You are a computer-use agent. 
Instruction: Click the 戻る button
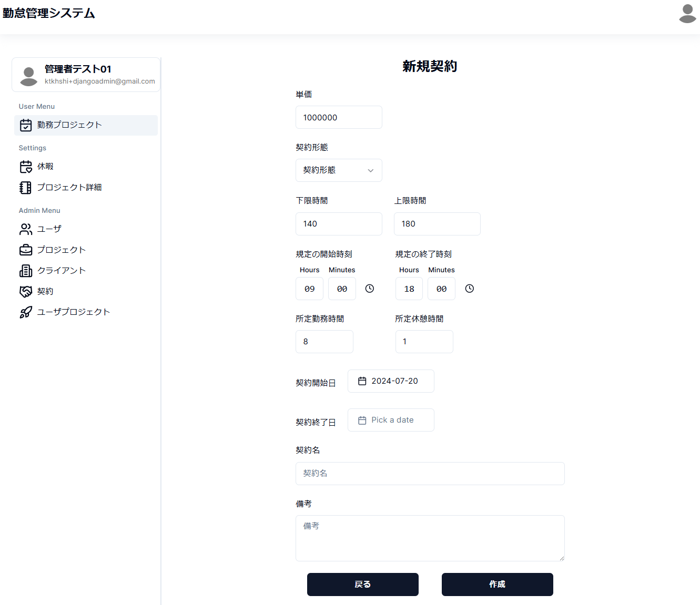[363, 585]
